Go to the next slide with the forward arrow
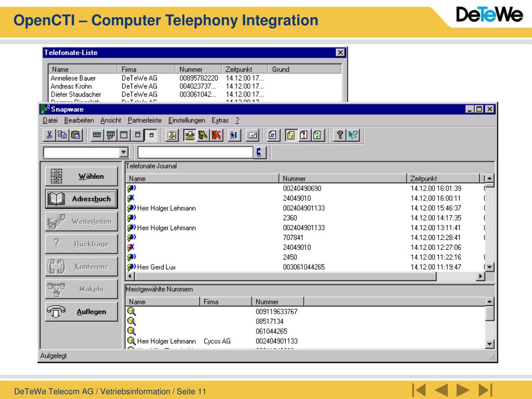 coord(463,390)
